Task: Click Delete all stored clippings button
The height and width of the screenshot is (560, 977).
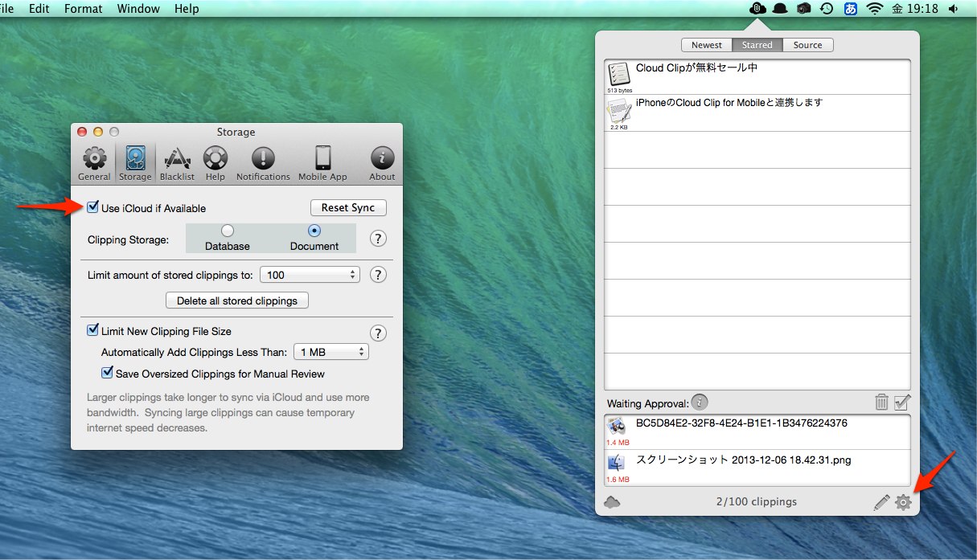Action: pos(237,300)
